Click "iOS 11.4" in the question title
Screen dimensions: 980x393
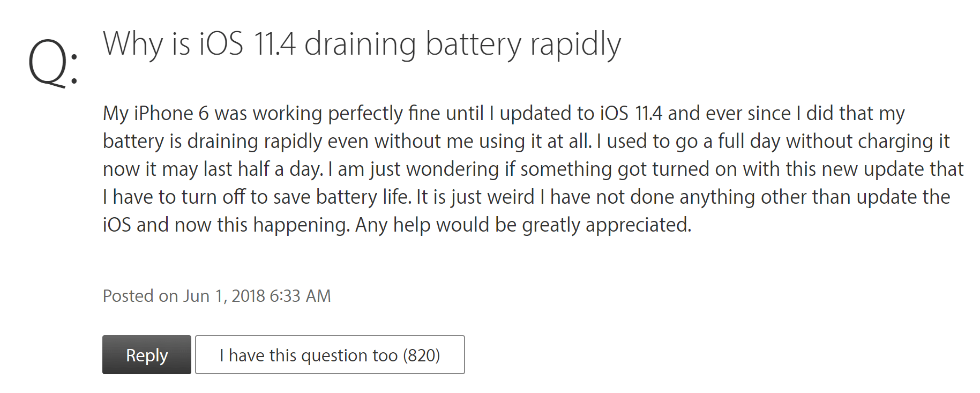tap(247, 44)
